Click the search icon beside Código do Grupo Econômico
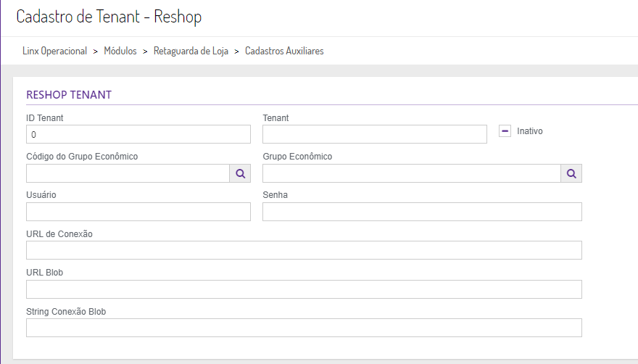The image size is (638, 364). click(x=240, y=173)
